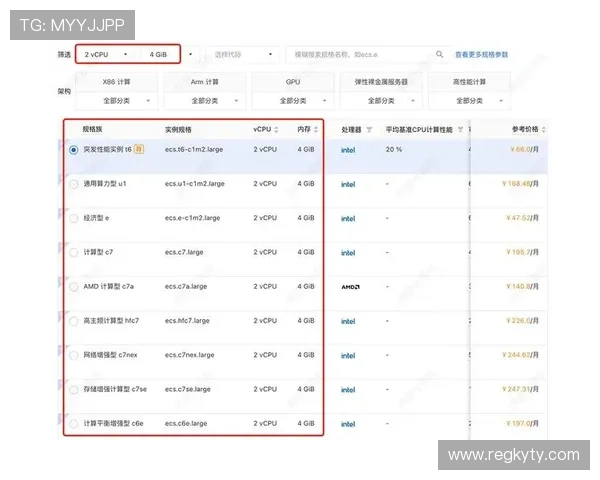Click the ¥244.62/月 price
This screenshot has height=480, width=600.
[x=520, y=355]
